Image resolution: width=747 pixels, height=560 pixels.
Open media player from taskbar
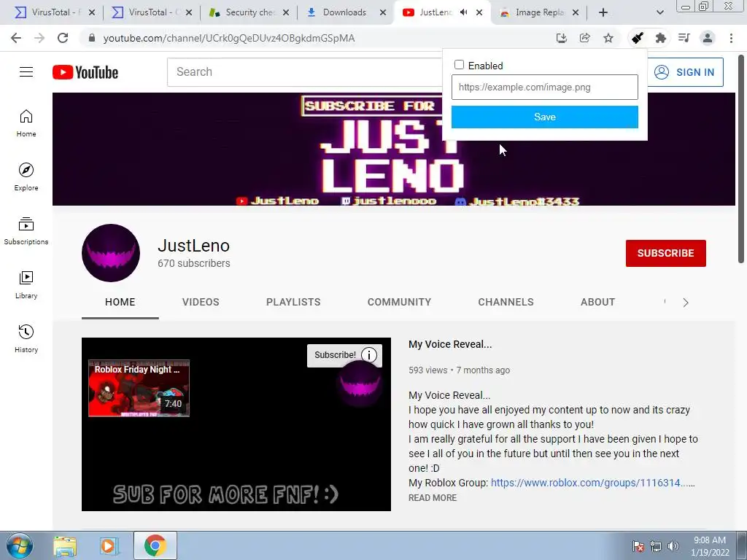point(109,546)
